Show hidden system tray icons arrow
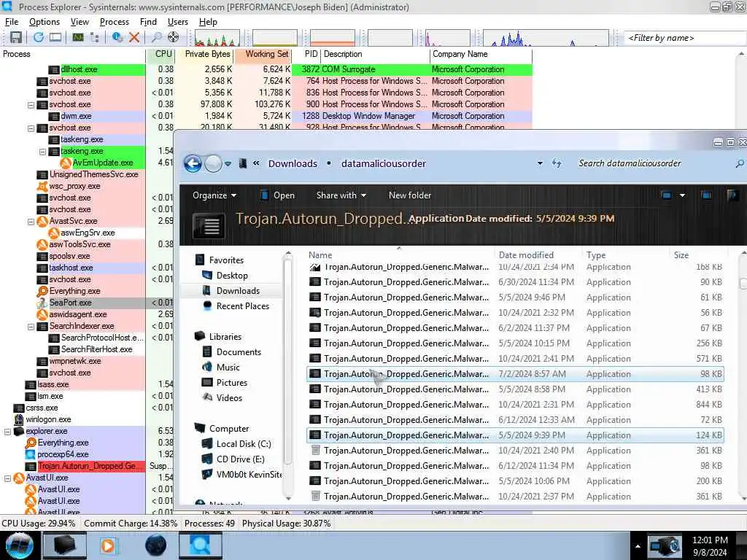The image size is (747, 560). (638, 546)
